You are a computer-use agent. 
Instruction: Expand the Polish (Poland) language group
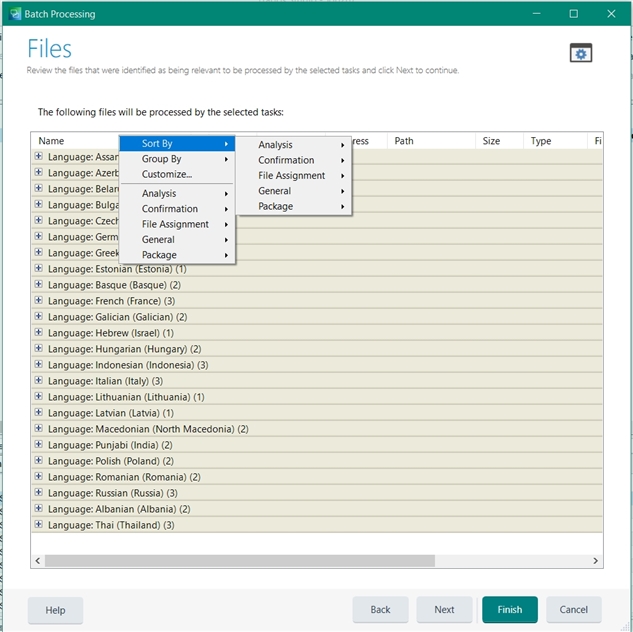[38, 460]
